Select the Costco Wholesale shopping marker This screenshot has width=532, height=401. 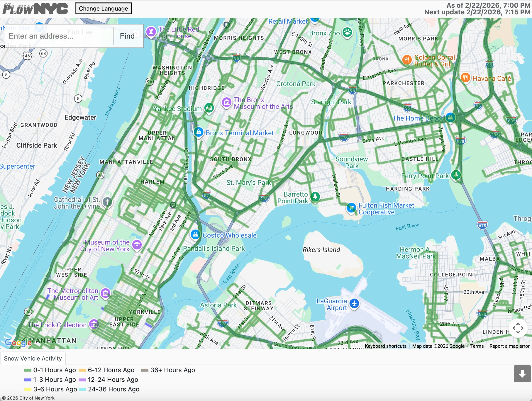point(196,234)
